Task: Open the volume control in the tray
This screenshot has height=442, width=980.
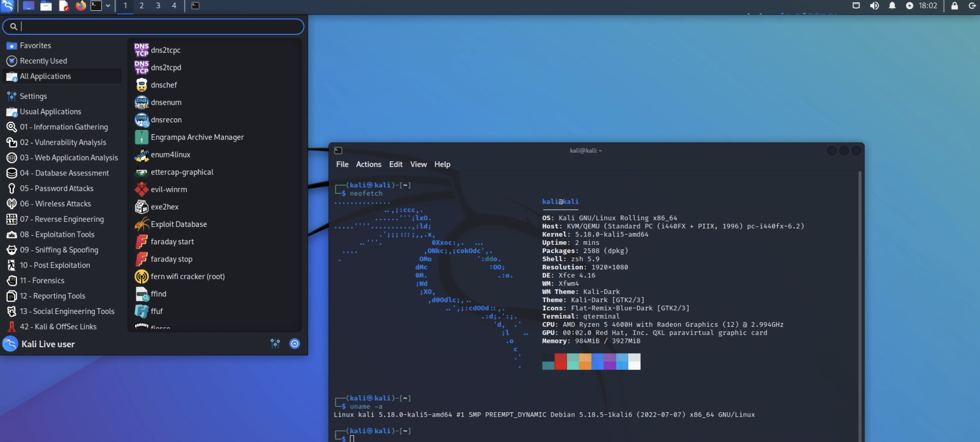Action: click(874, 6)
